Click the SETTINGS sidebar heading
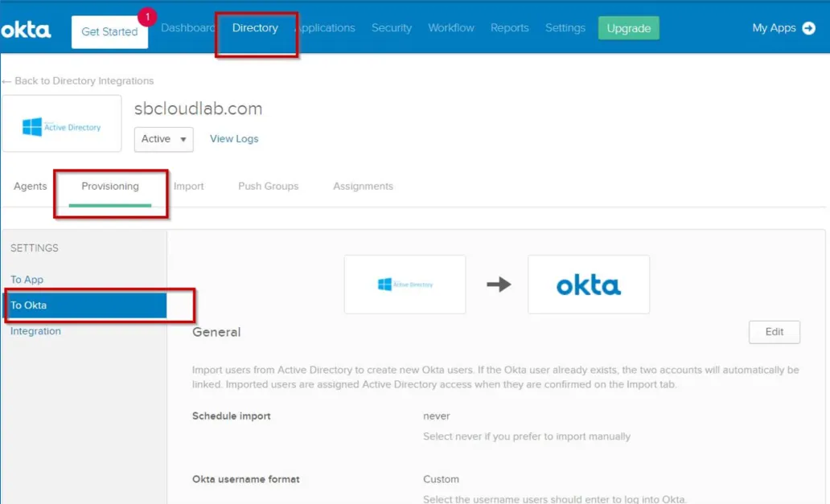This screenshot has height=504, width=830. tap(35, 248)
